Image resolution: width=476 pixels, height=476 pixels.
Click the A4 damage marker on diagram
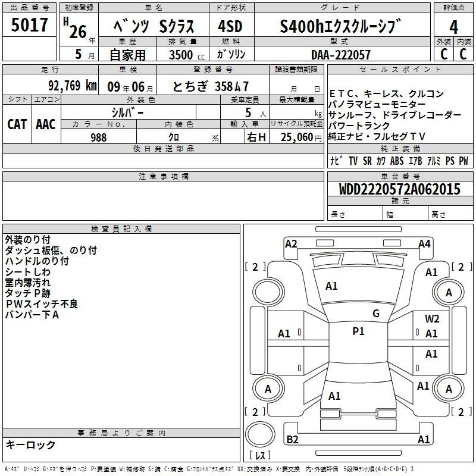pyautogui.click(x=424, y=243)
